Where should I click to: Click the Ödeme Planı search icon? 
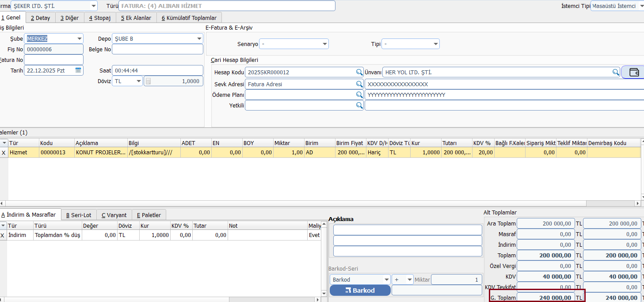click(x=359, y=95)
